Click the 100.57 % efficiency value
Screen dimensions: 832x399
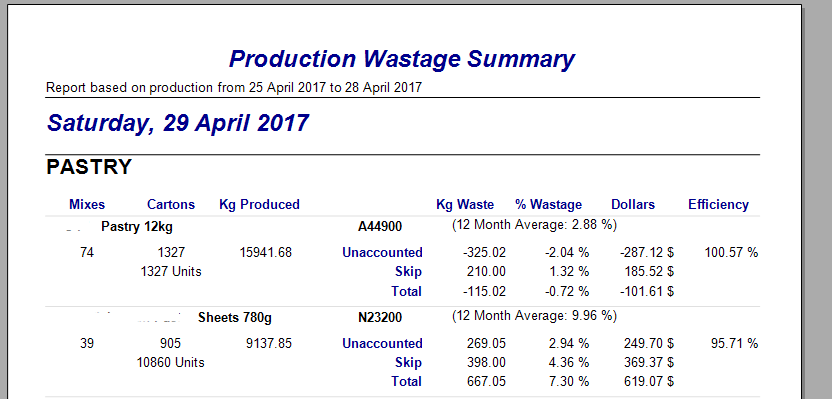pyautogui.click(x=731, y=253)
